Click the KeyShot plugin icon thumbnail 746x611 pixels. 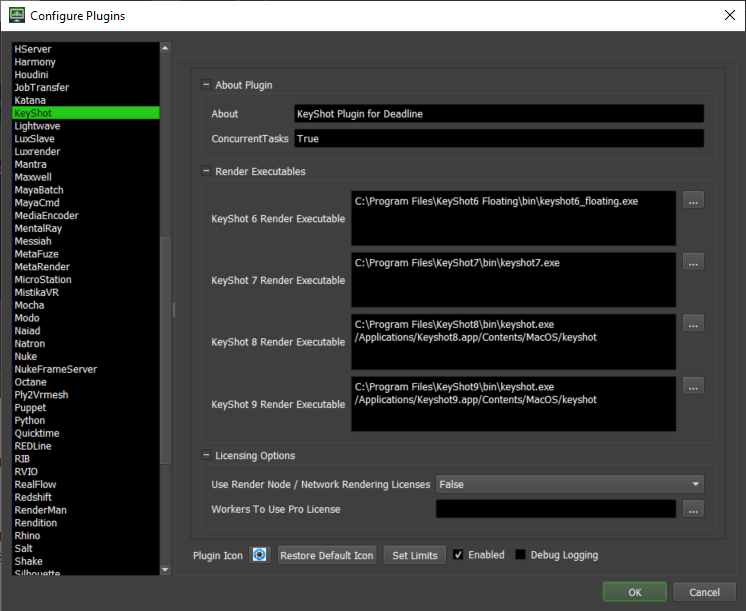260,555
